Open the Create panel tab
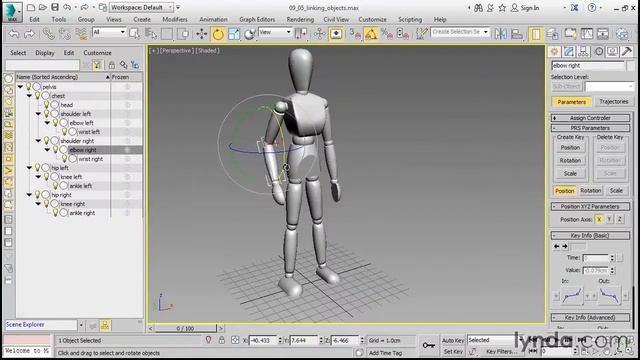The width and height of the screenshot is (640, 360). (554, 51)
